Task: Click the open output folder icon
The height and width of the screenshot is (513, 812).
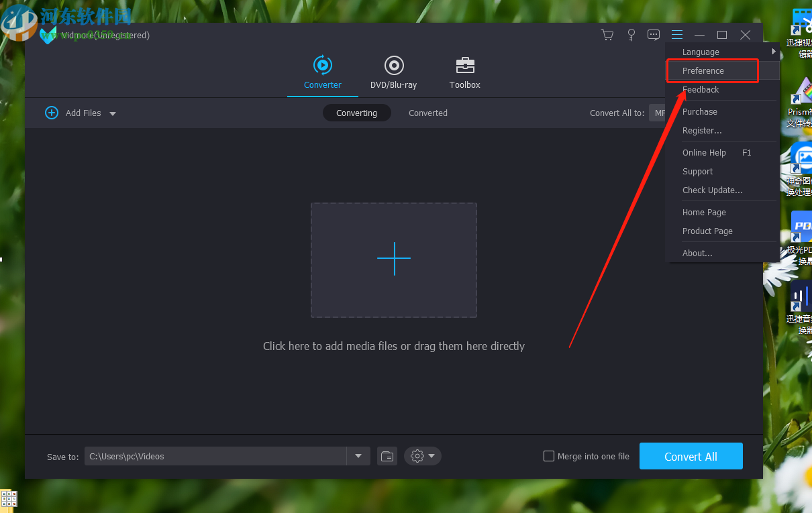Action: coord(387,456)
